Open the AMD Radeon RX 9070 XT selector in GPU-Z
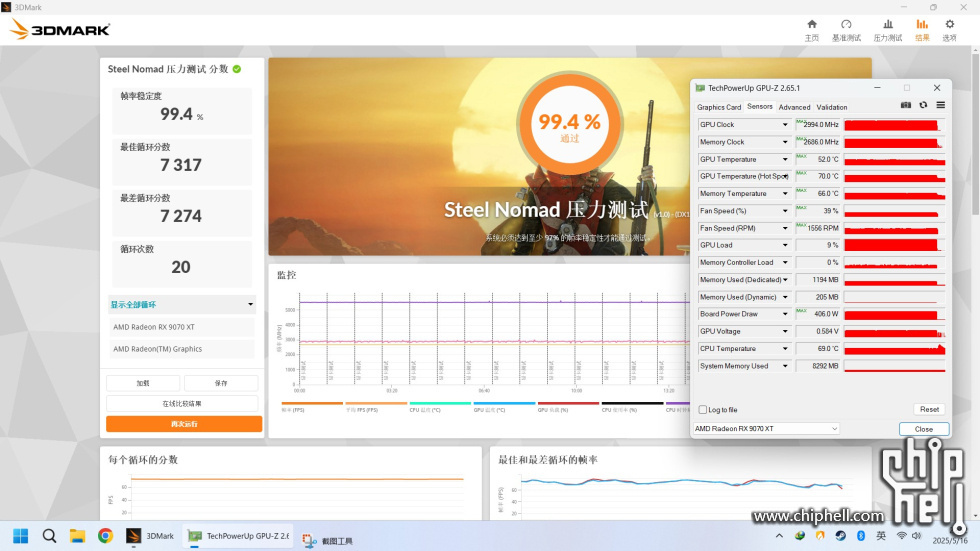This screenshot has width=980, height=551. pos(766,429)
